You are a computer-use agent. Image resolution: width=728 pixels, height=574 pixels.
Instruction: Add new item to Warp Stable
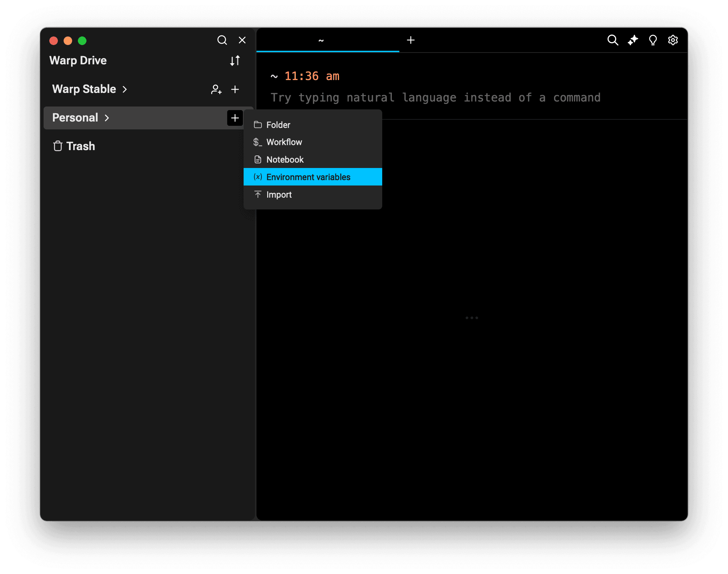[x=235, y=89]
